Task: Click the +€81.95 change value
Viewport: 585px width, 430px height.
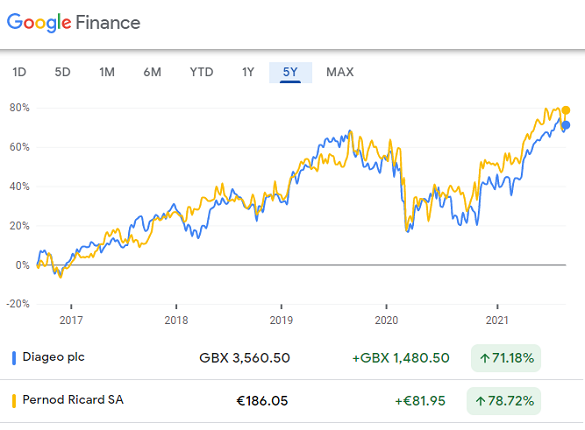Action: [x=420, y=401]
